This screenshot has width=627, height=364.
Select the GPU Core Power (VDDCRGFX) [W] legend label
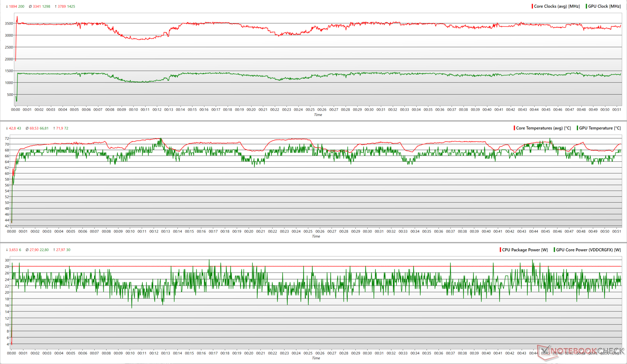coord(588,250)
